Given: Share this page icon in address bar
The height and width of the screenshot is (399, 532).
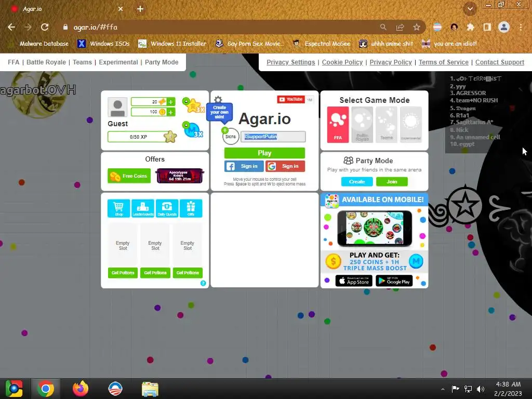Looking at the screenshot, I should (x=400, y=27).
